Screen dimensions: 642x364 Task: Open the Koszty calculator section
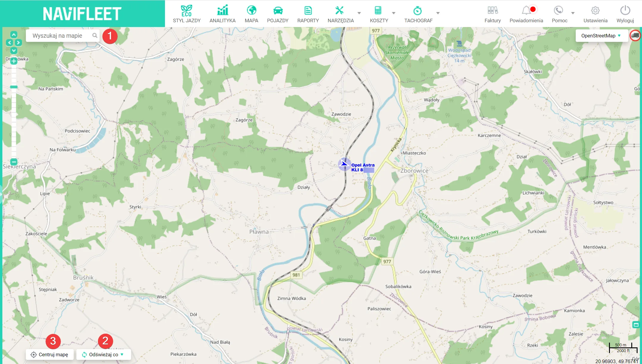(x=379, y=14)
